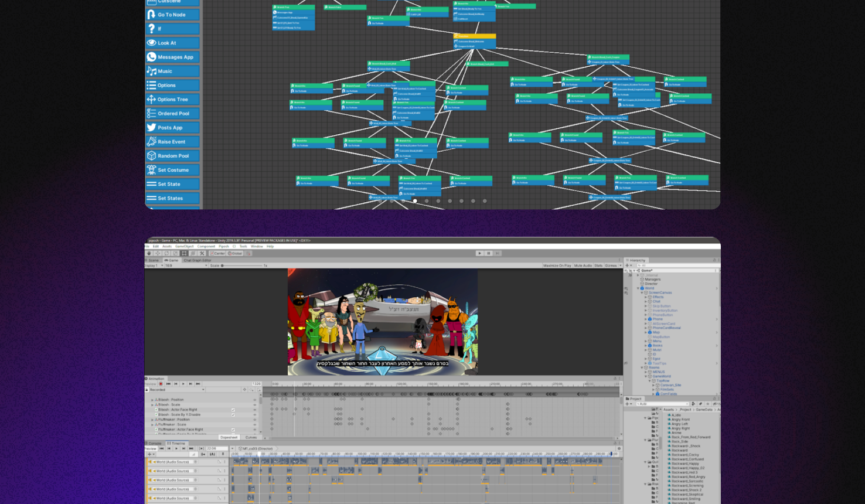Viewport: 865px width, 504px height.
Task: Select the Rect tool in Unity toolbar
Action: [x=184, y=253]
